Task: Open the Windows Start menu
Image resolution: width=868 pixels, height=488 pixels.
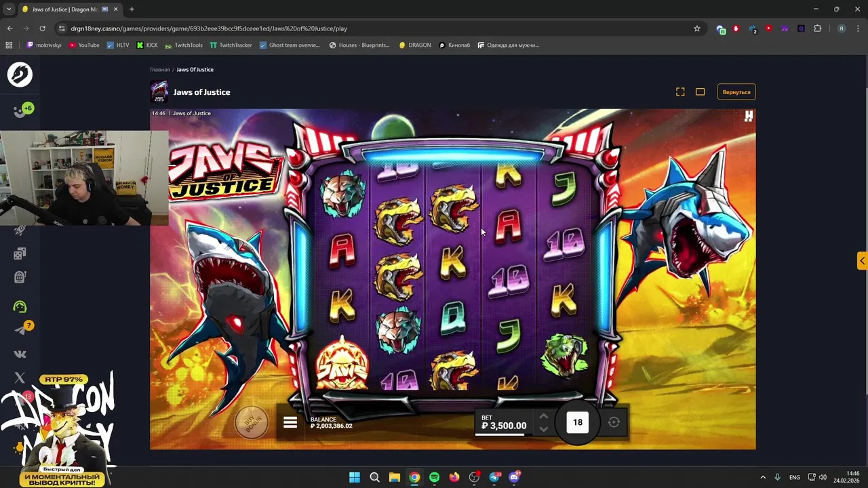Action: 355,477
